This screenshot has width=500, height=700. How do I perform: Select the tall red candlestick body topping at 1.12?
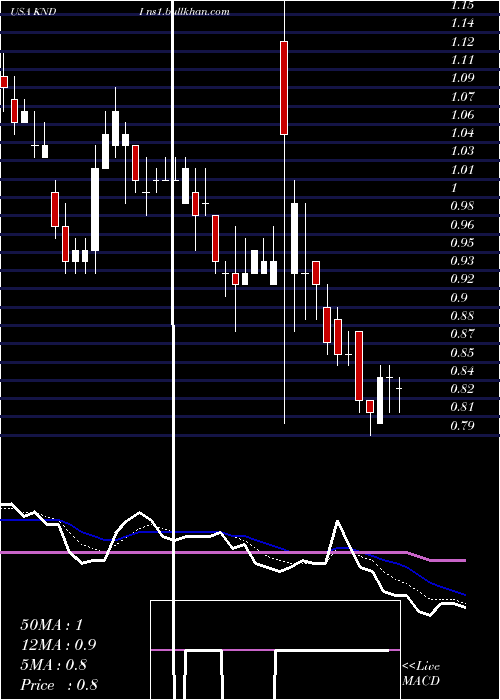(x=284, y=88)
